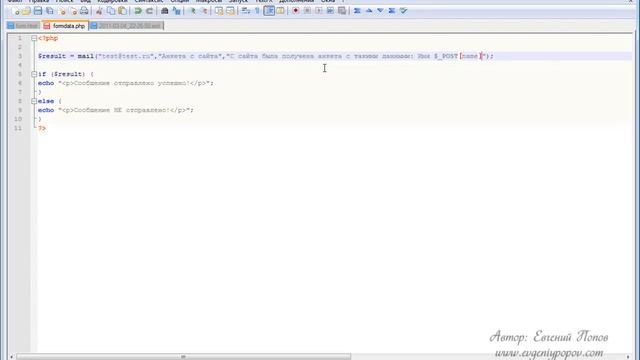Click the Save Recorded Macro icon

click(342, 11)
